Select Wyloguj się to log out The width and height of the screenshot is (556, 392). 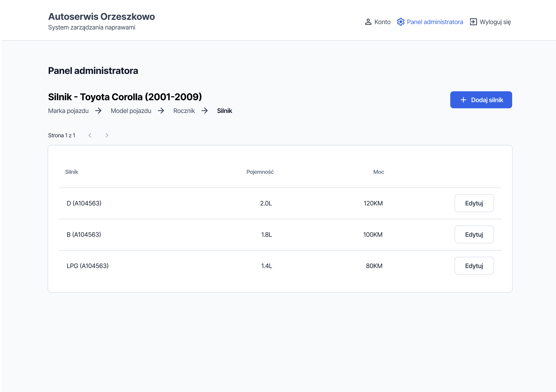coord(490,22)
